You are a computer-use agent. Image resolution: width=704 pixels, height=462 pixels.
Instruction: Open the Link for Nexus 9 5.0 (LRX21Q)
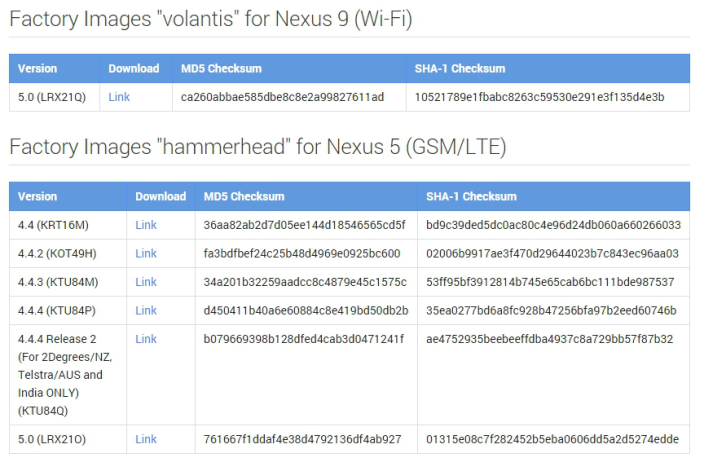tap(119, 97)
